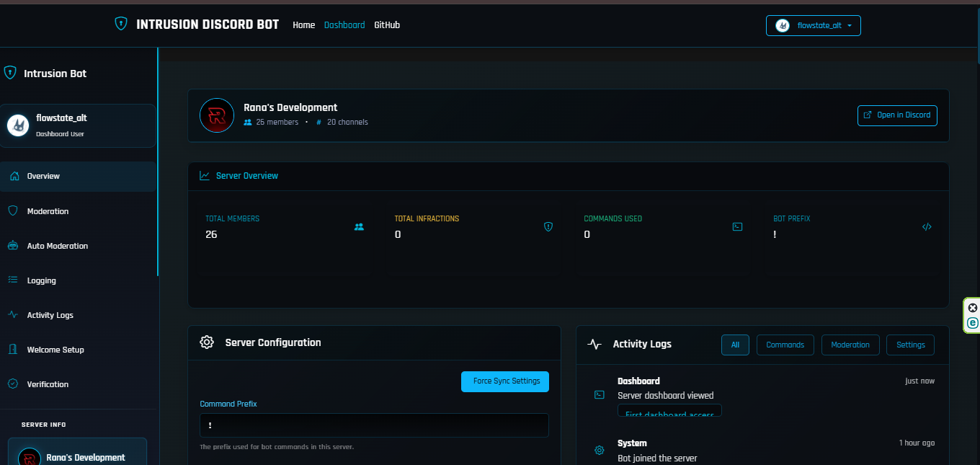Click the Total Members value 26

point(211,234)
